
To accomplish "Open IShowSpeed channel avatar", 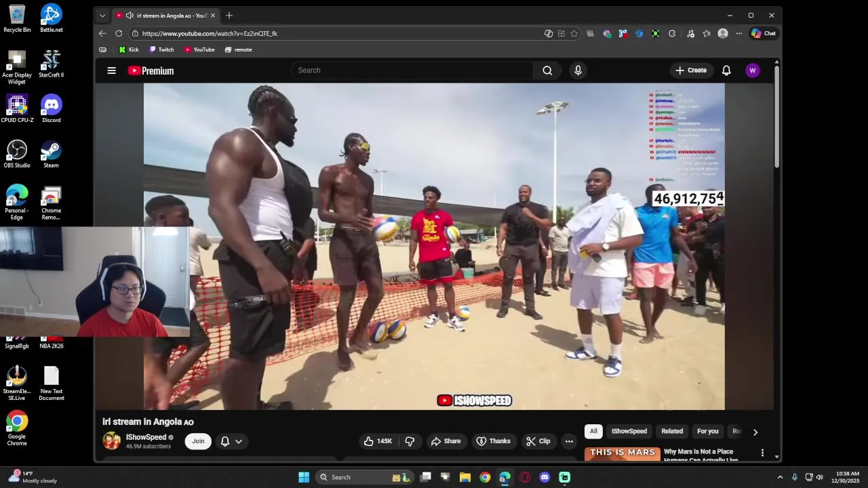I will (111, 441).
